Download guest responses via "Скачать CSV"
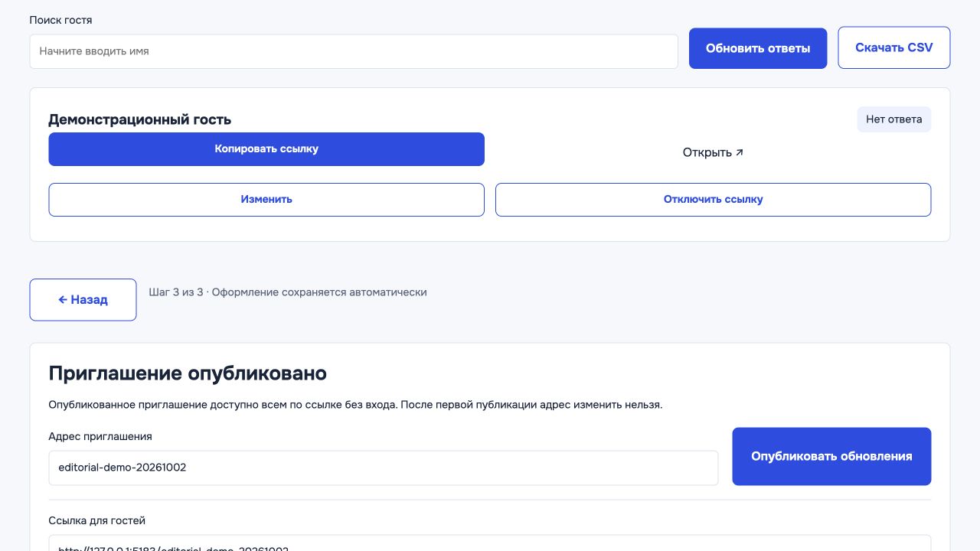 click(x=894, y=47)
